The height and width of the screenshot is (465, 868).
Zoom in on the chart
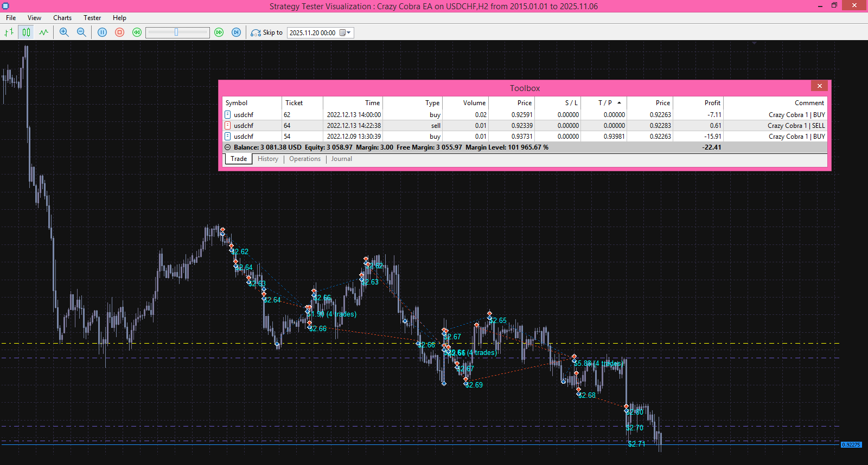click(x=64, y=33)
